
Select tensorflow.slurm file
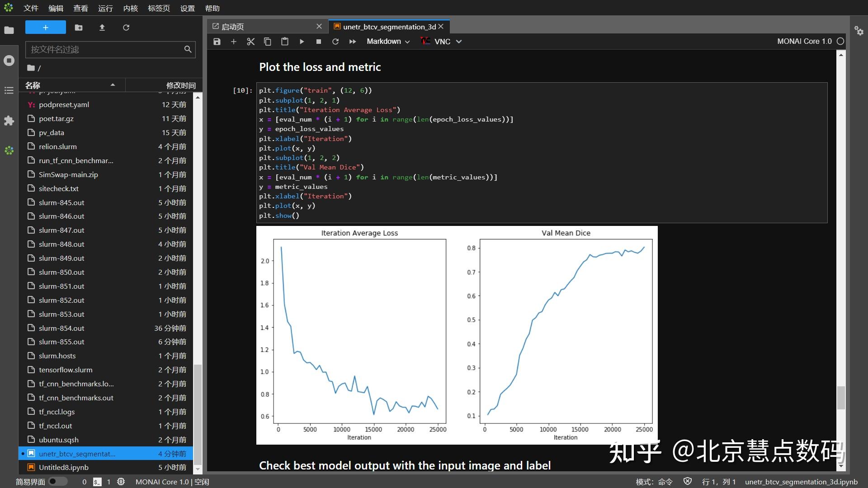pyautogui.click(x=106, y=370)
